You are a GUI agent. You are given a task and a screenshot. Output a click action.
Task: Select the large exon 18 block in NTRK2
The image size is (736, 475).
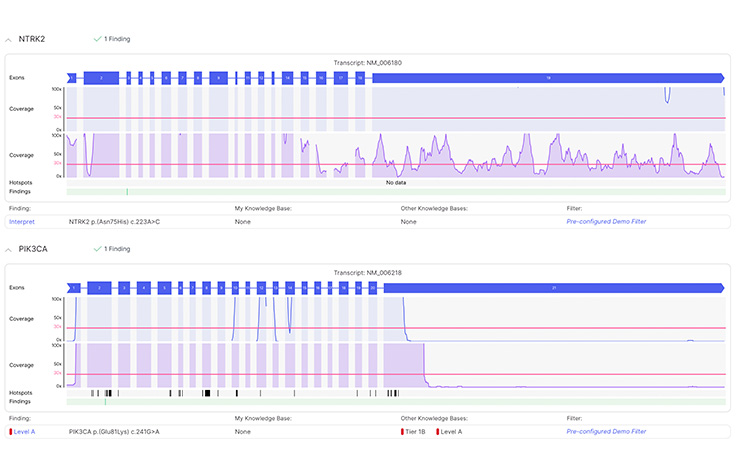pos(548,77)
